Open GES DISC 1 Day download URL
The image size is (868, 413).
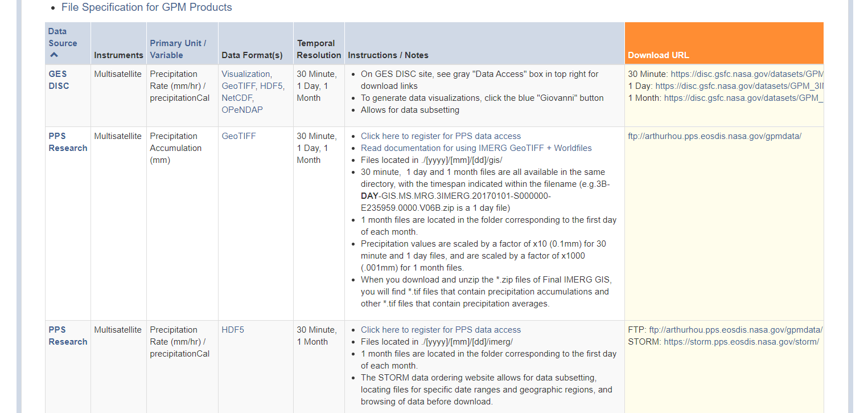pyautogui.click(x=740, y=86)
